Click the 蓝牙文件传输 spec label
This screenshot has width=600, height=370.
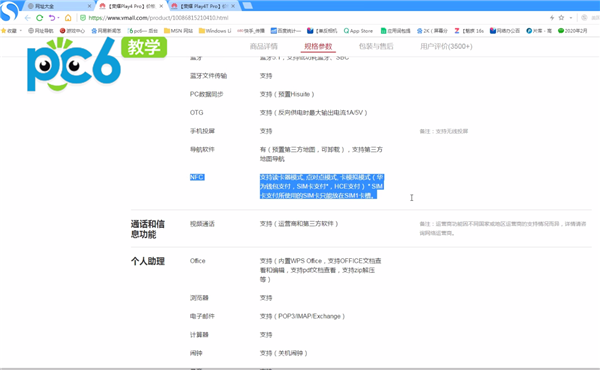[x=209, y=76]
